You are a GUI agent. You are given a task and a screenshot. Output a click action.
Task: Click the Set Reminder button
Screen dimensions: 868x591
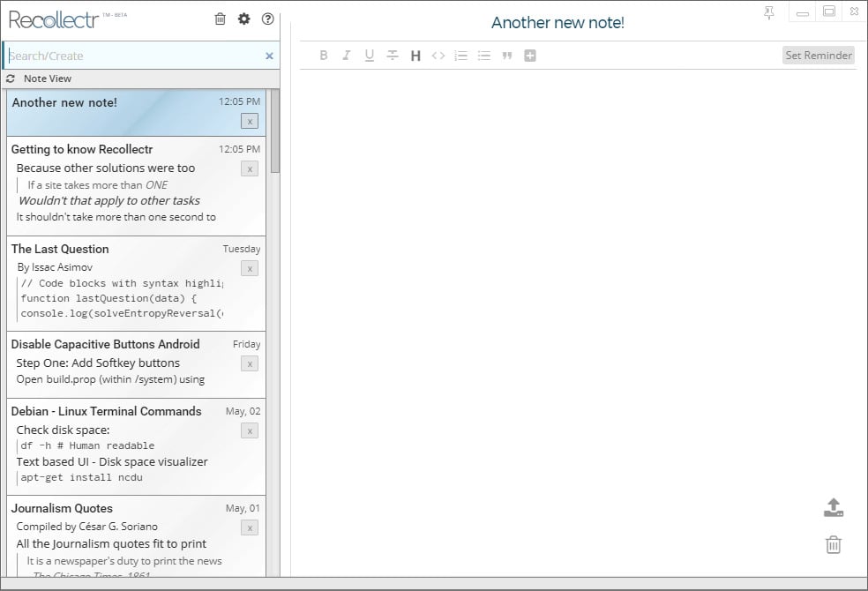819,56
